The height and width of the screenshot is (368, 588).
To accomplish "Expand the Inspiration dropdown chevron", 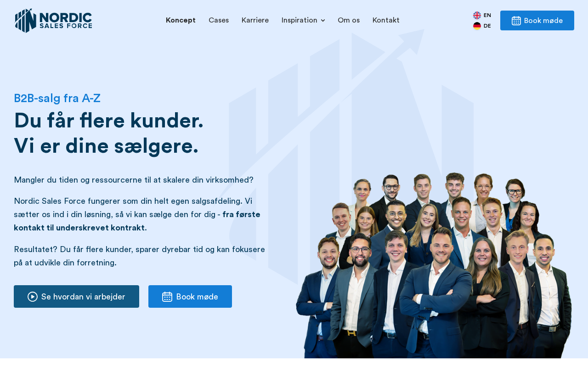I will (x=323, y=21).
